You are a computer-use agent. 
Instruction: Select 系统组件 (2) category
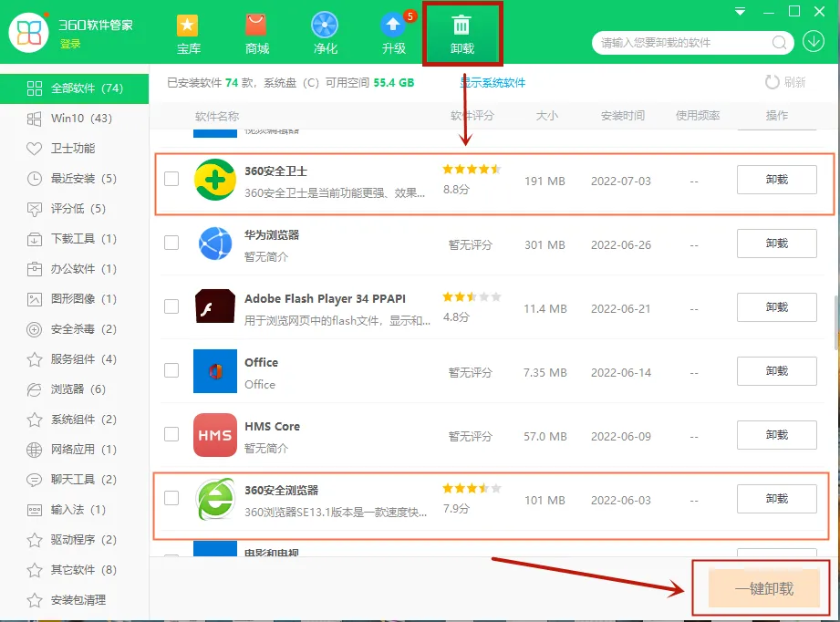click(75, 419)
